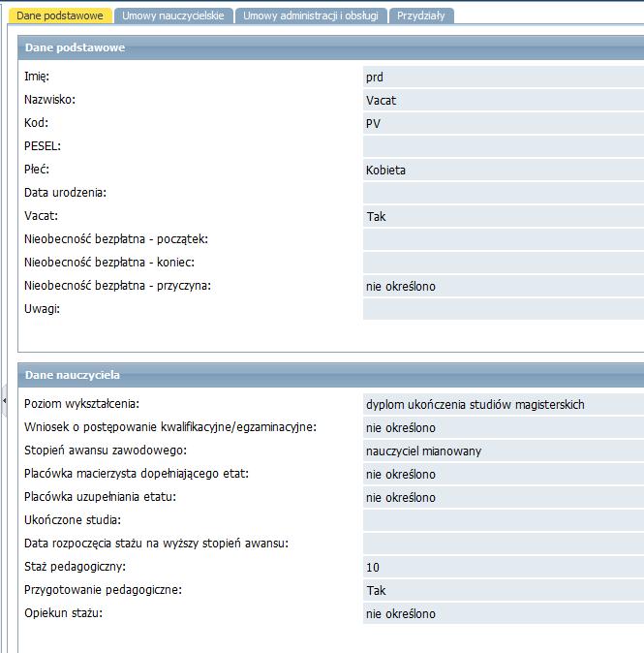Switch to the Dane podstawowe tab
644x653 pixels.
tap(60, 16)
